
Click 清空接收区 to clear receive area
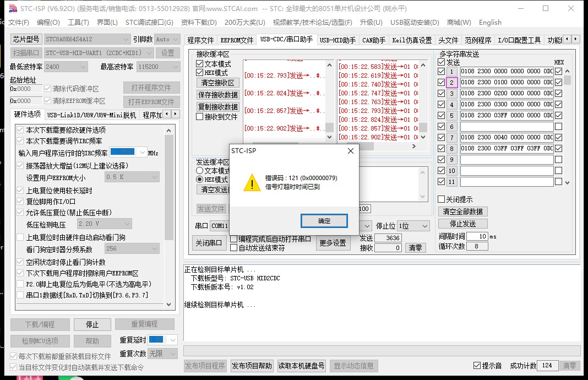pyautogui.click(x=217, y=83)
